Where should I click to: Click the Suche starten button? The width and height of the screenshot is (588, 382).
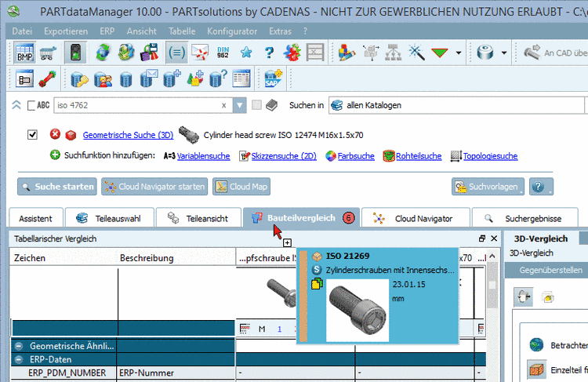pos(57,187)
